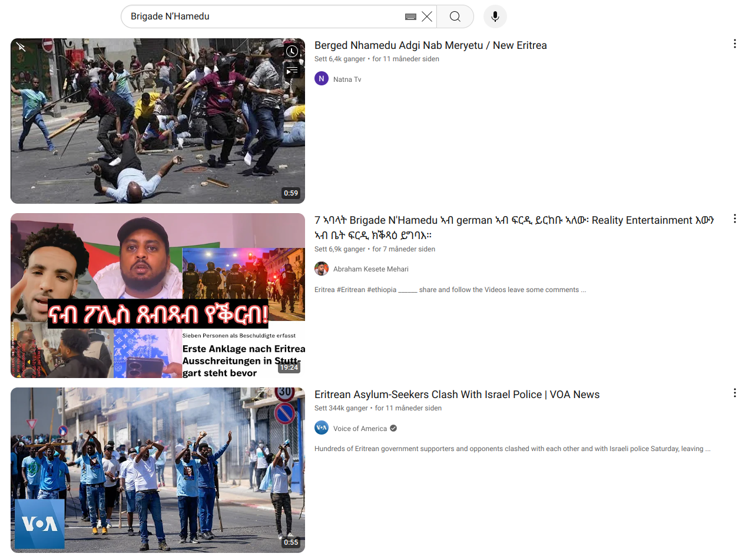Click the search magnifier button
Image resolution: width=742 pixels, height=560 pixels.
(455, 16)
